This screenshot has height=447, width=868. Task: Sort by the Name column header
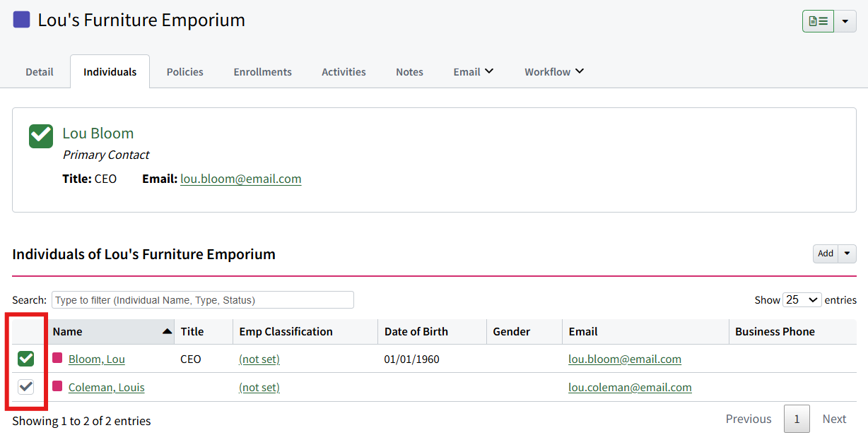pos(110,331)
